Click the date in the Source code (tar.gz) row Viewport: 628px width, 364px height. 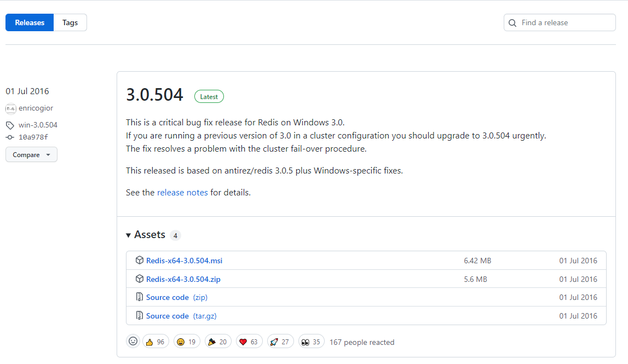[x=578, y=316]
